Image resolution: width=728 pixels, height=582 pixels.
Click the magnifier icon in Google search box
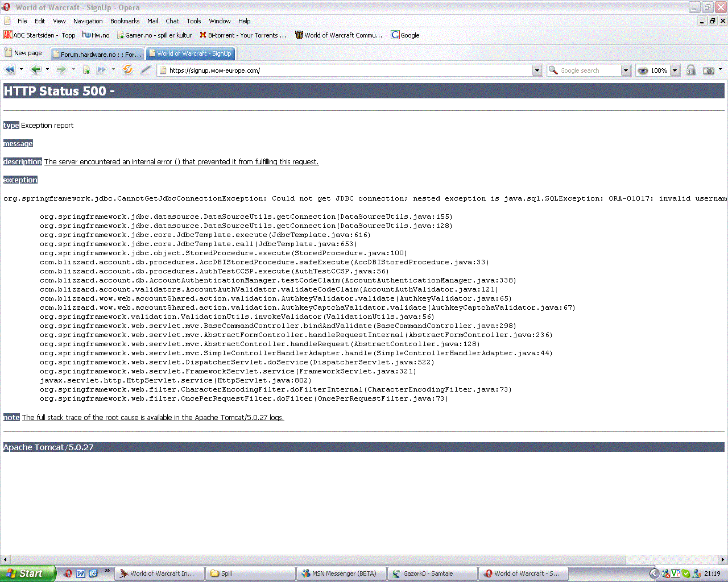coord(553,70)
